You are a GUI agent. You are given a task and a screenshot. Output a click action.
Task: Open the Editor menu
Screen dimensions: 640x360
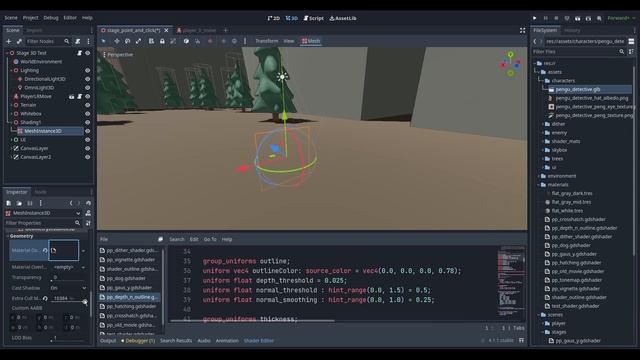(70, 18)
